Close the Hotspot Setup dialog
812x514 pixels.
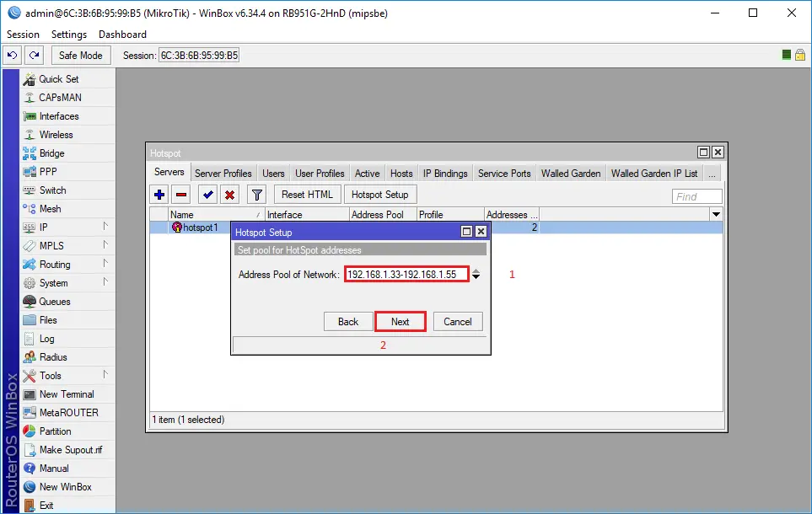pyautogui.click(x=481, y=232)
